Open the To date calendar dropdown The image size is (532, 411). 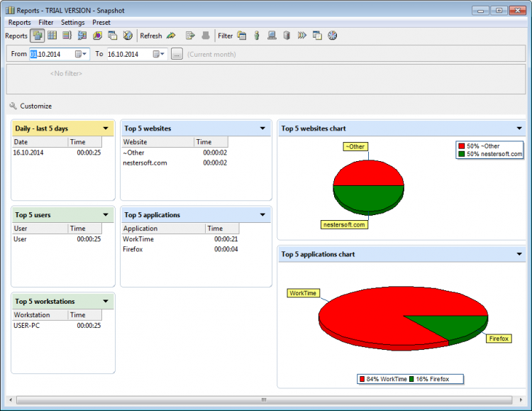[x=158, y=54]
